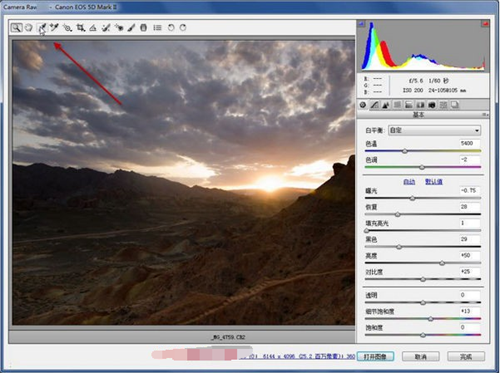Select the Crop tool
Screen dimensions: 500x373
(x=80, y=28)
